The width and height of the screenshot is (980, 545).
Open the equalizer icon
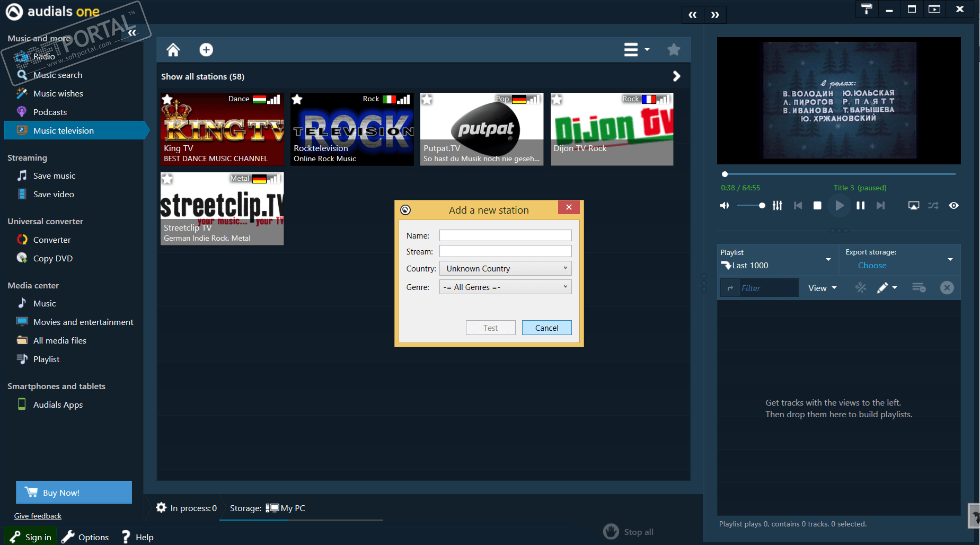tap(777, 206)
